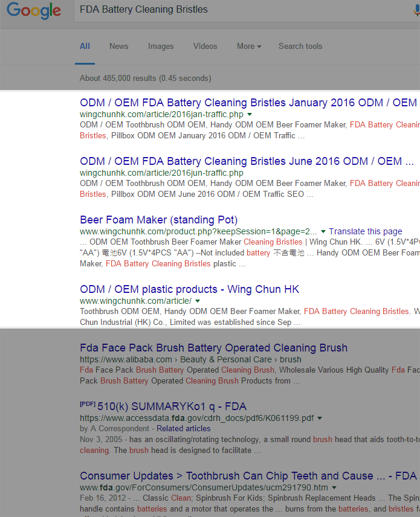Click 'Nov 3, 2005' date text
The height and width of the screenshot is (517, 420).
tap(101, 440)
